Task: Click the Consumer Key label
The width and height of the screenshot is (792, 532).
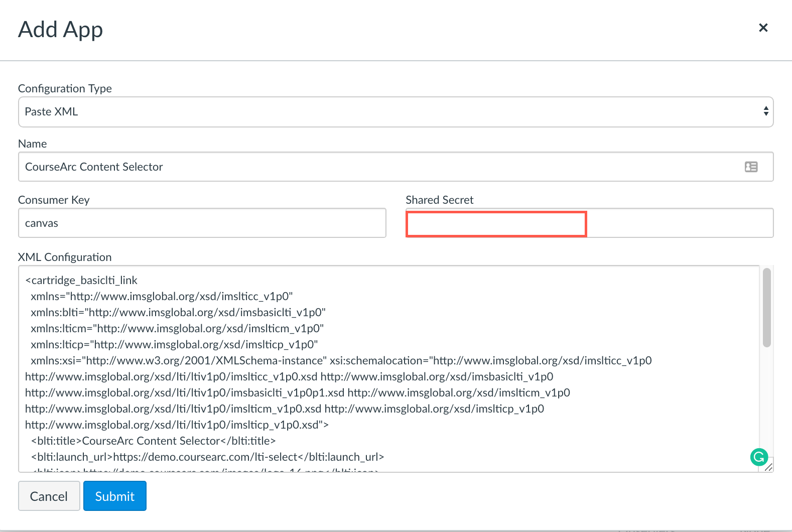Action: [54, 200]
